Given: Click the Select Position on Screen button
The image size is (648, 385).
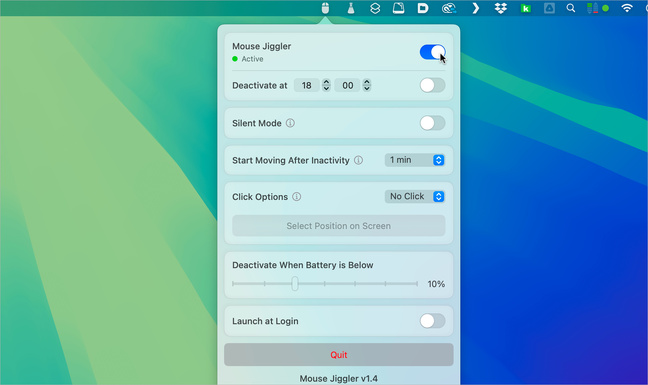Looking at the screenshot, I should pos(338,226).
